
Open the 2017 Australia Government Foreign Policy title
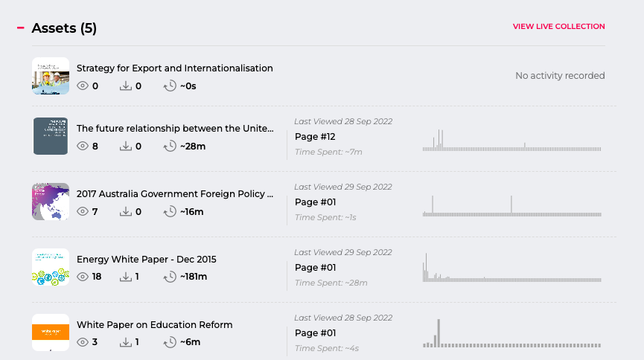coord(175,193)
